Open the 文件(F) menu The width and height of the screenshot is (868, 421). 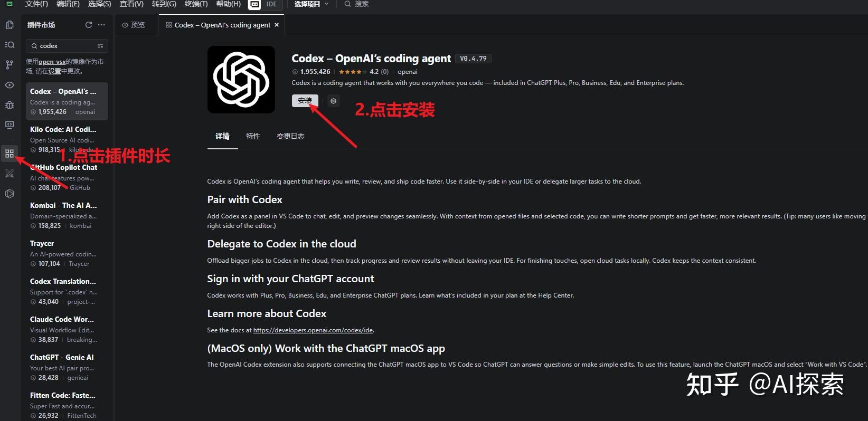(x=36, y=4)
